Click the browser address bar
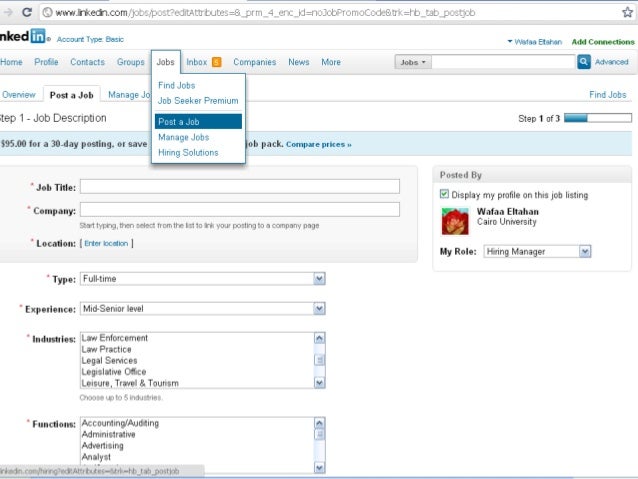This screenshot has height=479, width=638. pyautogui.click(x=330, y=13)
